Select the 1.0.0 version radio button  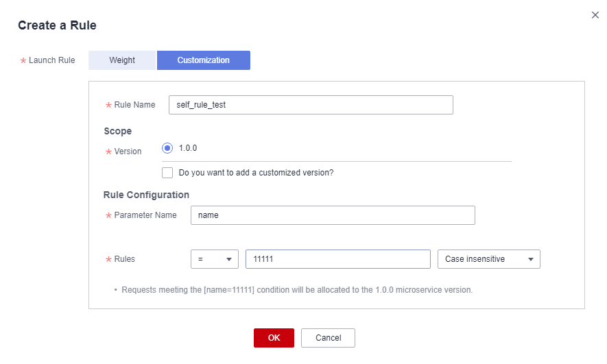point(167,148)
